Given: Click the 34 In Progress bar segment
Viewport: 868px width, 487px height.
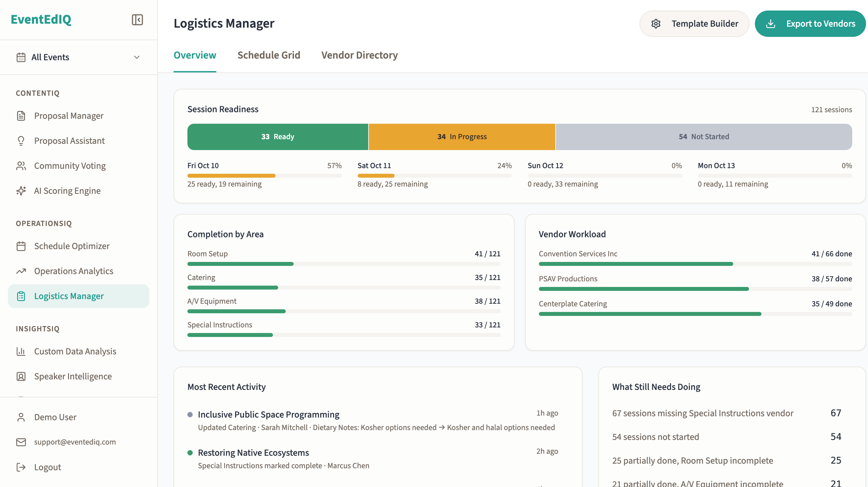Looking at the screenshot, I should (x=462, y=137).
